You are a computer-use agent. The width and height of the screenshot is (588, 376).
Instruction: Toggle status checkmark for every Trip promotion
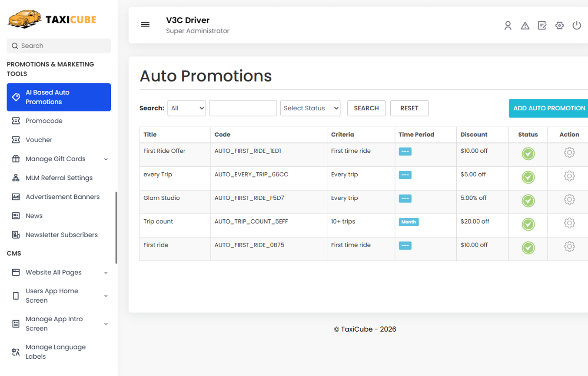click(528, 177)
